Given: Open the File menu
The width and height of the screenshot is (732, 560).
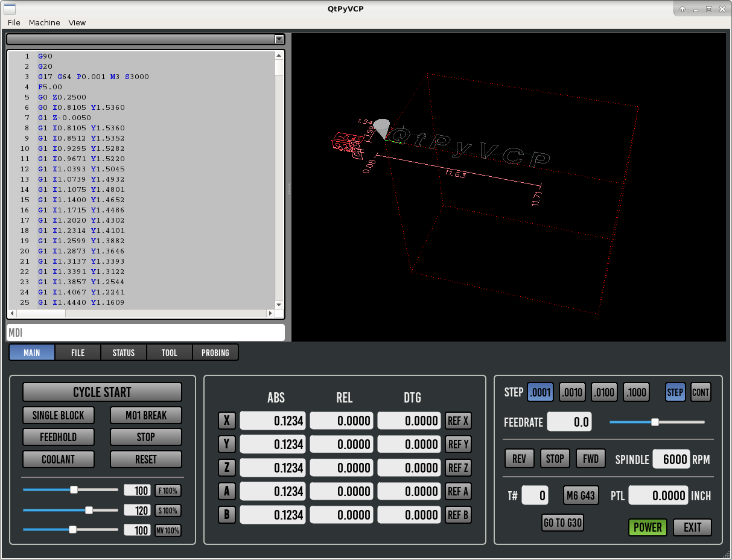Looking at the screenshot, I should (x=14, y=22).
